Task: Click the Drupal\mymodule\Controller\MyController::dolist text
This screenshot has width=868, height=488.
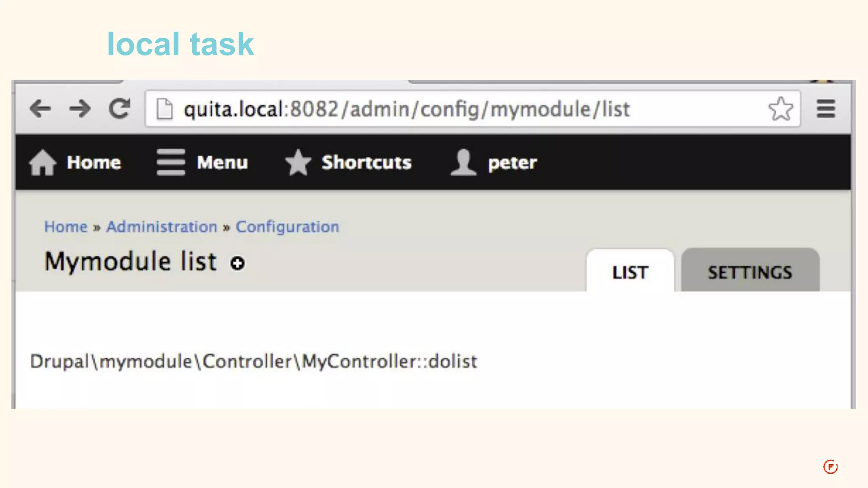Action: (253, 361)
